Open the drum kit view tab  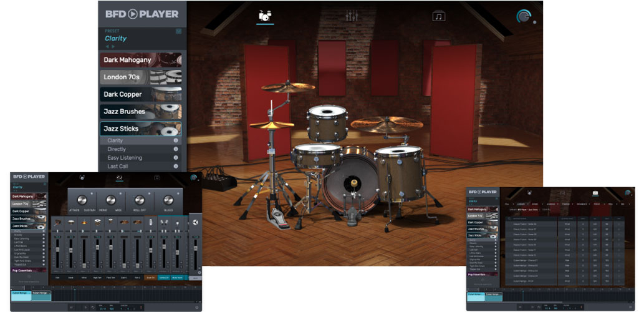265,16
